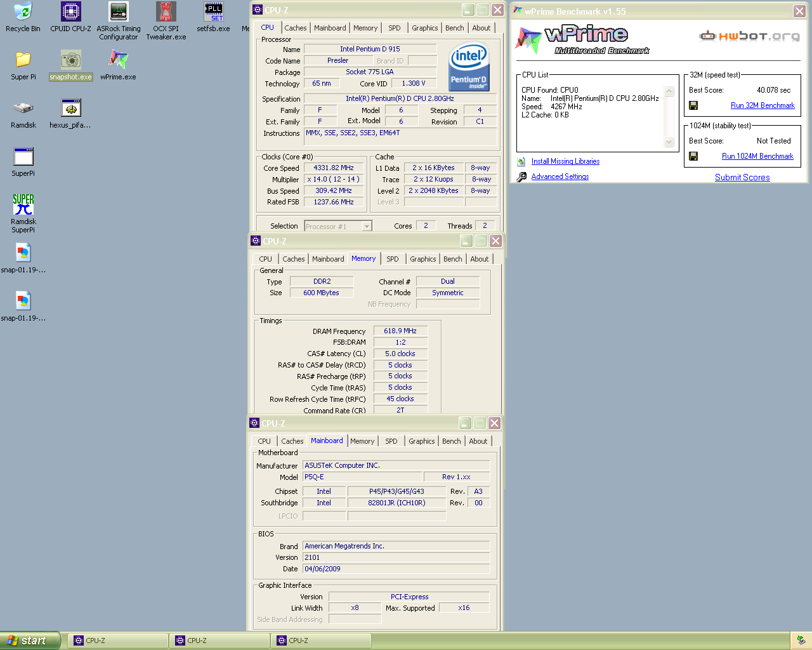This screenshot has width=812, height=650.
Task: Switch to third CPU-Z taskbar button
Action: (x=322, y=640)
